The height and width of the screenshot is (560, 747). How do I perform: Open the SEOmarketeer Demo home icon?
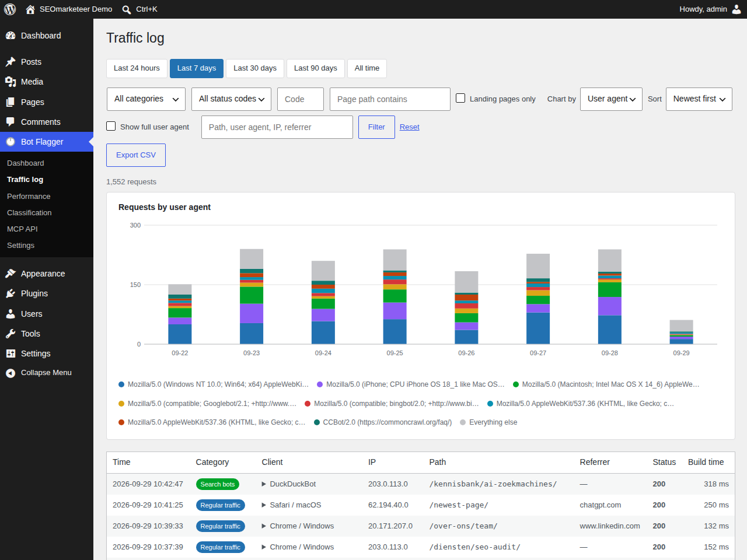point(30,9)
